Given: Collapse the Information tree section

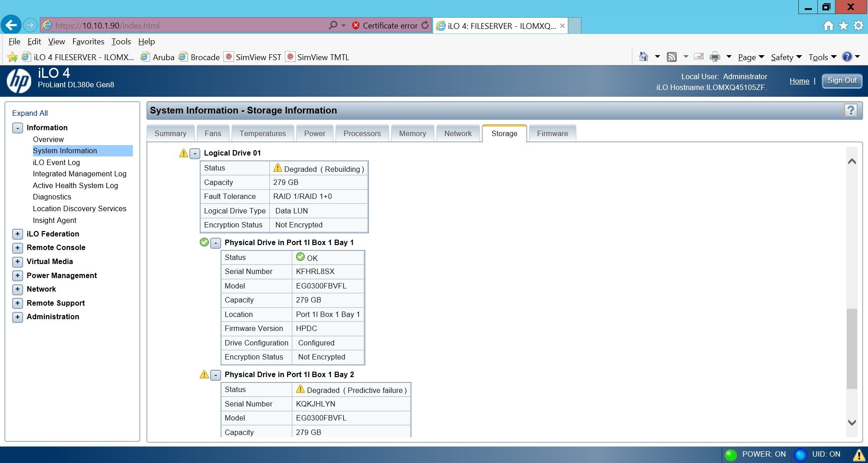Looking at the screenshot, I should [x=17, y=128].
